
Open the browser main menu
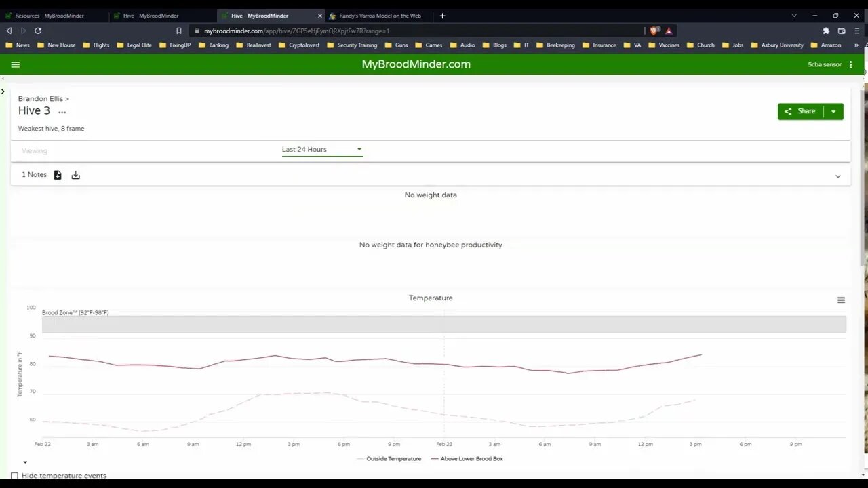click(857, 30)
